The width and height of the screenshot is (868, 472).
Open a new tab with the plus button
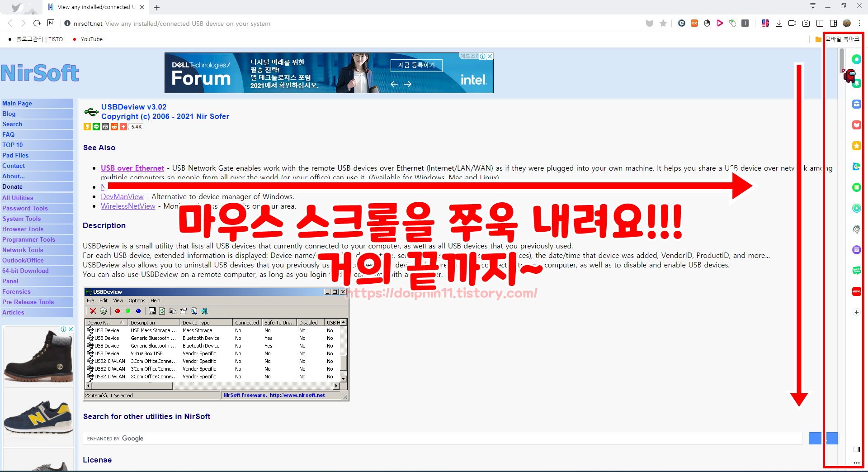pyautogui.click(x=157, y=7)
